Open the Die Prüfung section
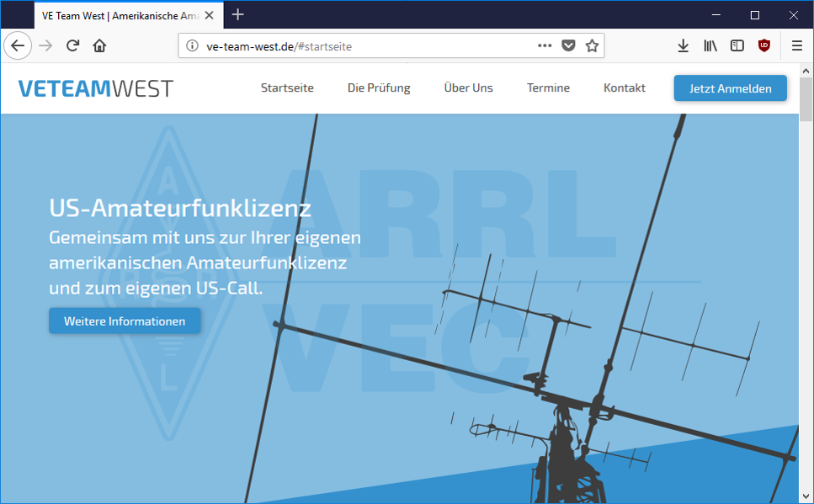 pos(379,88)
